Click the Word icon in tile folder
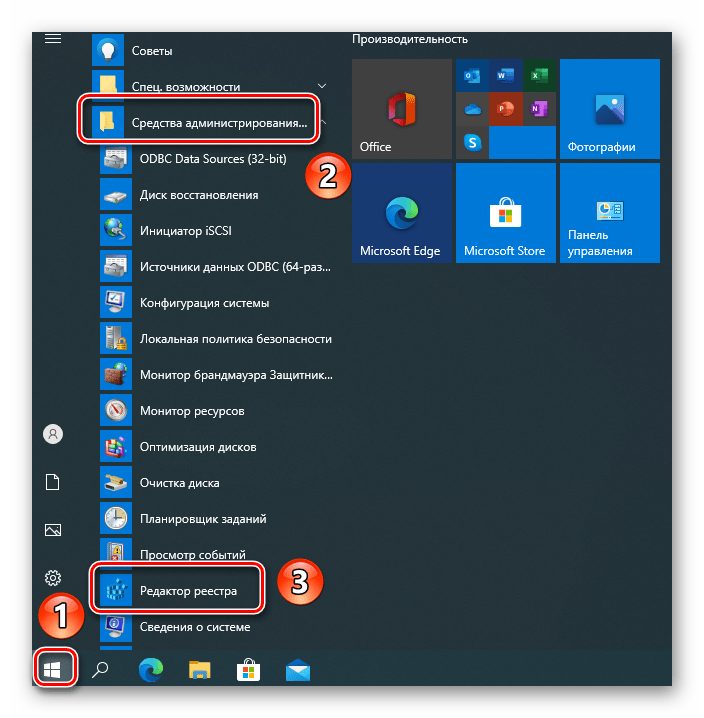 click(x=506, y=75)
